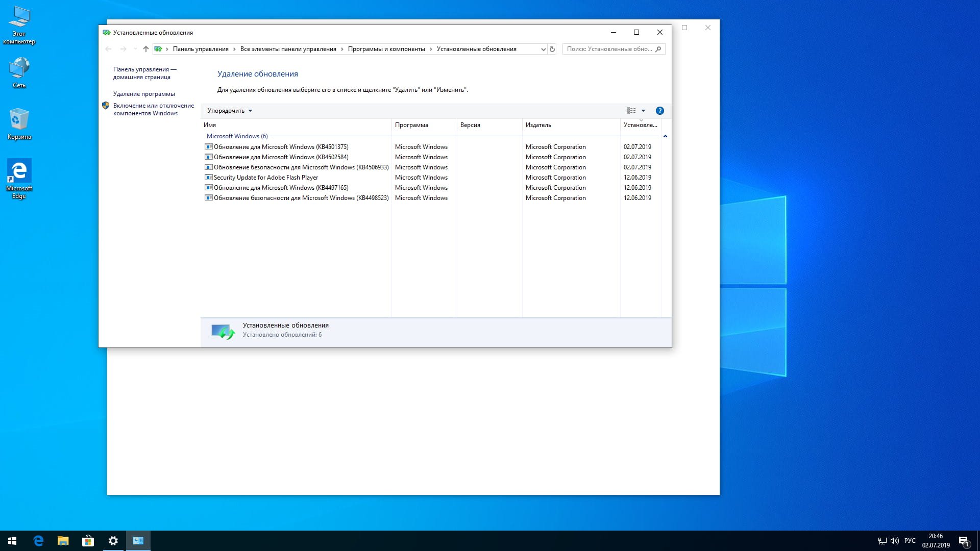This screenshot has height=551, width=980.
Task: Go to Все элементы панели управления breadcrumb
Action: pos(288,49)
